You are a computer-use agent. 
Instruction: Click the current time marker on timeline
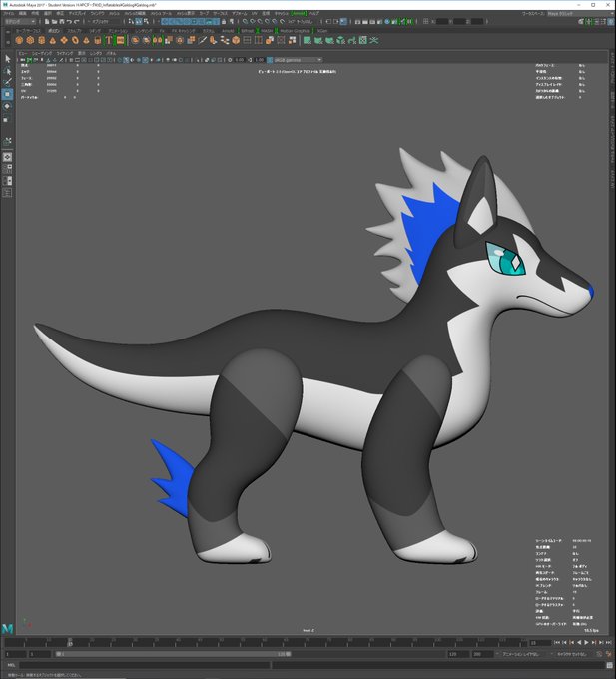[x=70, y=642]
